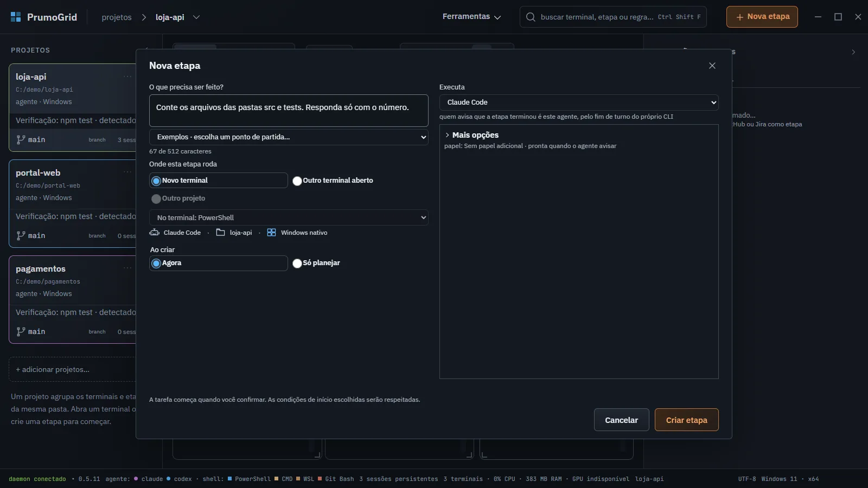
Task: Click the Claude Code robot icon
Action: click(155, 232)
